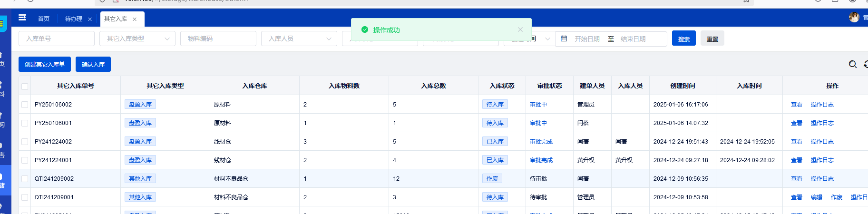
Task: Click 已入库 tag in row PY241224002
Action: pyautogui.click(x=495, y=142)
